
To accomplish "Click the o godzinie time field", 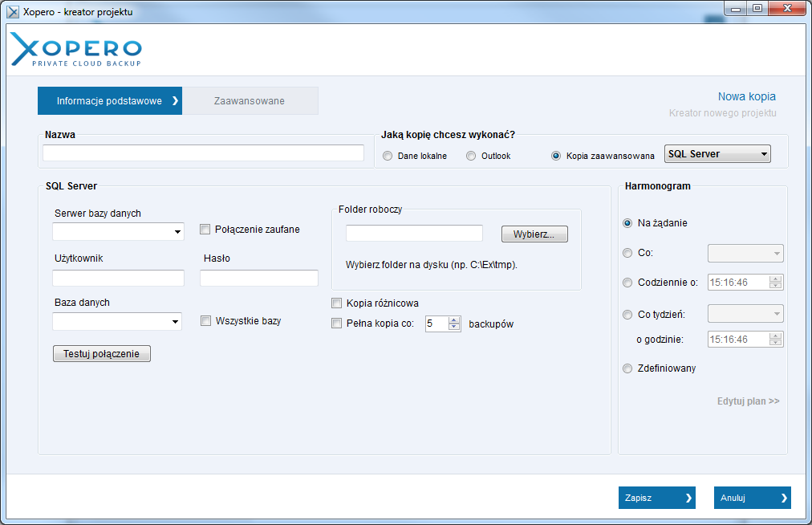I will [x=738, y=340].
